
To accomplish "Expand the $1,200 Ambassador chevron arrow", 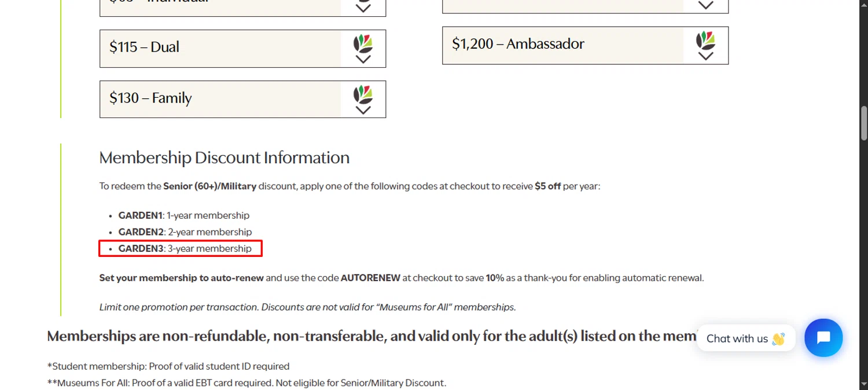I will 705,56.
